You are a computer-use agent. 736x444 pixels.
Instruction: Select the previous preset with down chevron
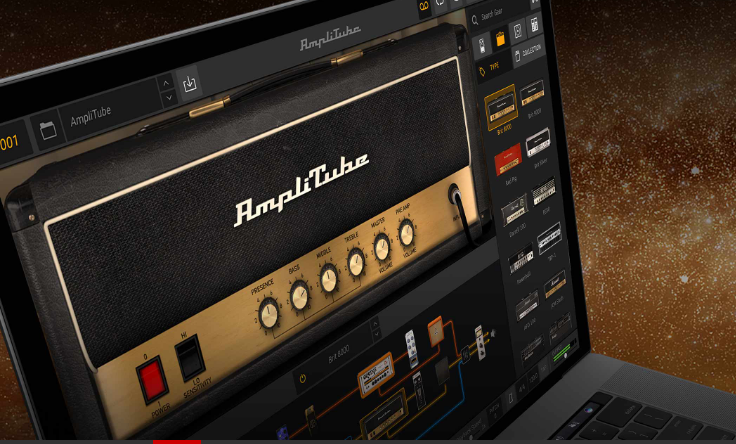pos(169,98)
